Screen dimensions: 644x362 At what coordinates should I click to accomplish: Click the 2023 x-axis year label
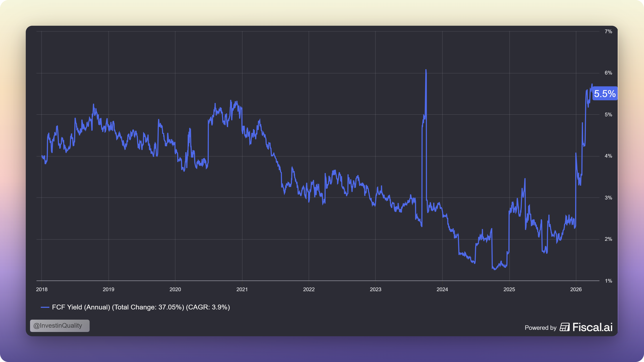pos(375,289)
